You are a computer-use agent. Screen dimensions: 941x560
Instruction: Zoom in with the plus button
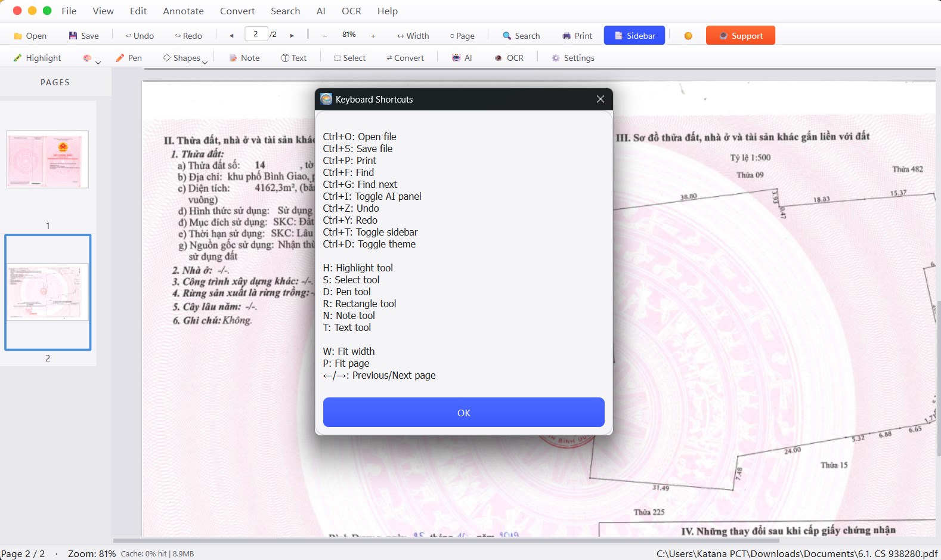(x=373, y=36)
